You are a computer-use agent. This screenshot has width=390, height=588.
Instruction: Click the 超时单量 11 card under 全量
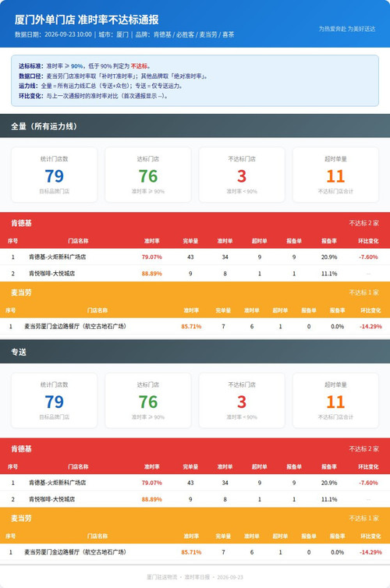(335, 175)
